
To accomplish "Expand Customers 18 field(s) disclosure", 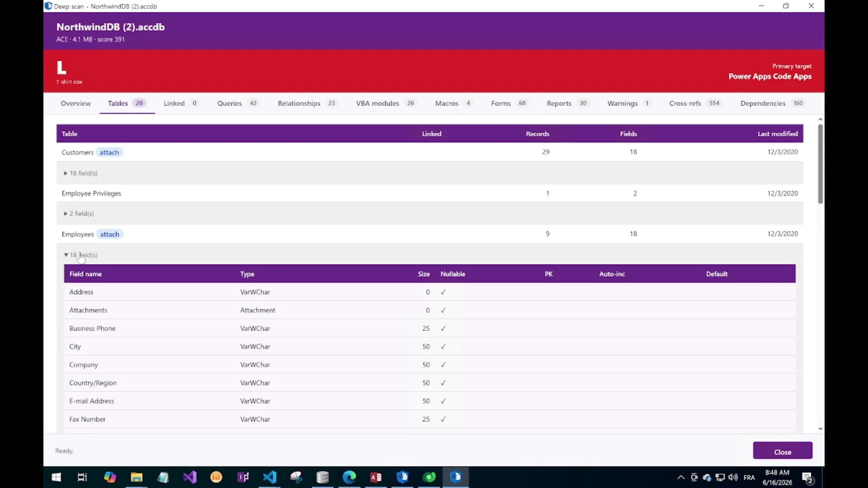I will pos(80,173).
